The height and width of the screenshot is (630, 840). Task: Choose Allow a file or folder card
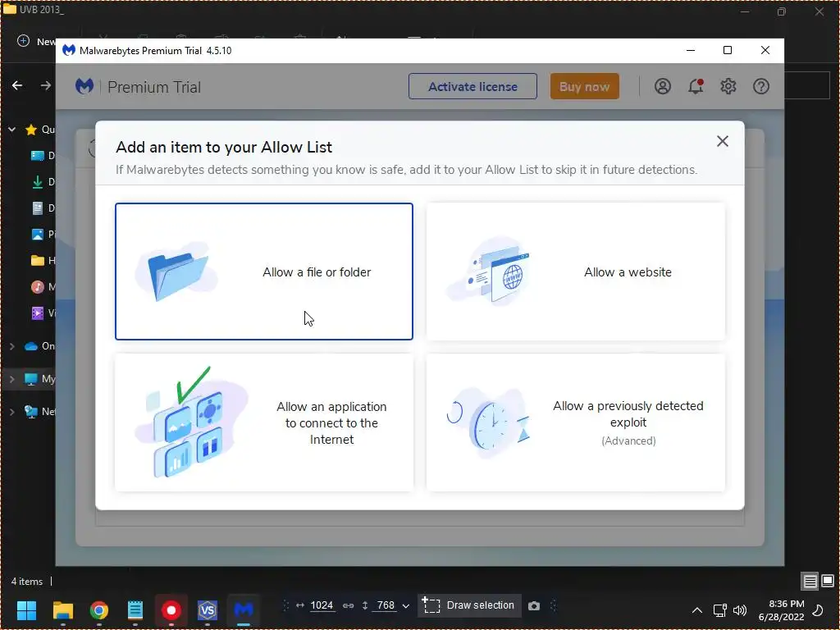point(263,271)
